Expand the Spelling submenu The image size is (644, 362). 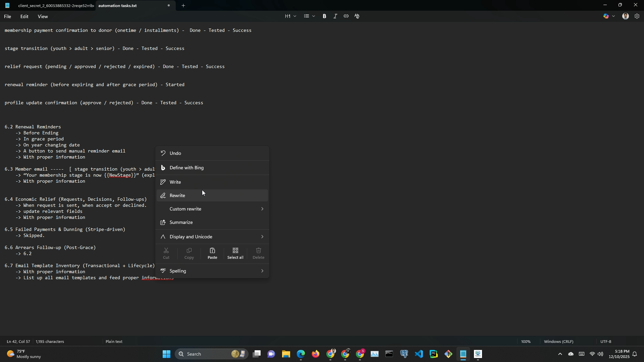212,271
